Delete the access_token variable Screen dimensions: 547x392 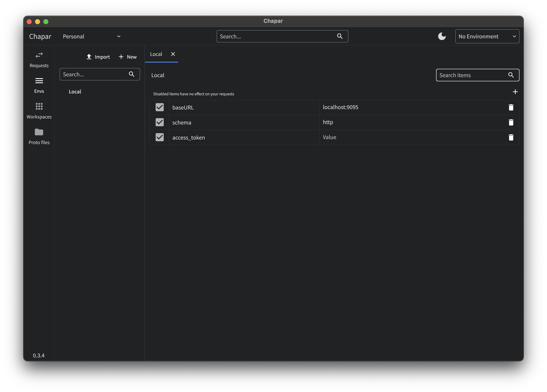point(511,137)
